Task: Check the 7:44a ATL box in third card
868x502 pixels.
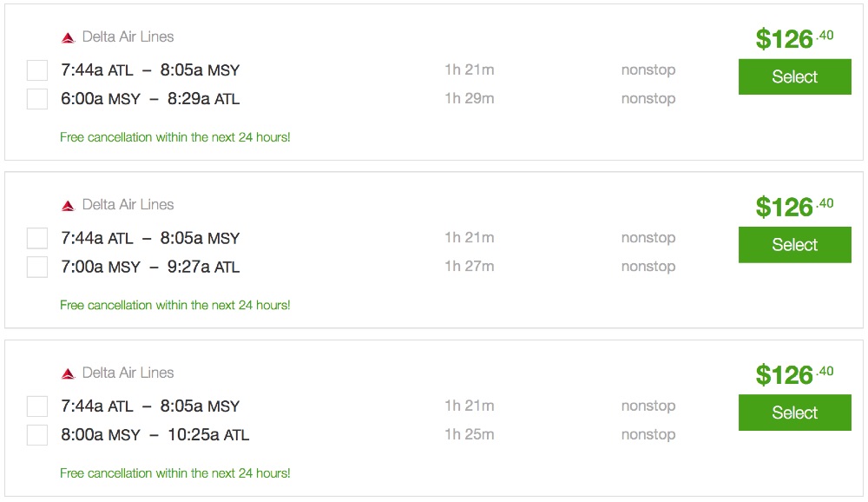Action: (37, 406)
